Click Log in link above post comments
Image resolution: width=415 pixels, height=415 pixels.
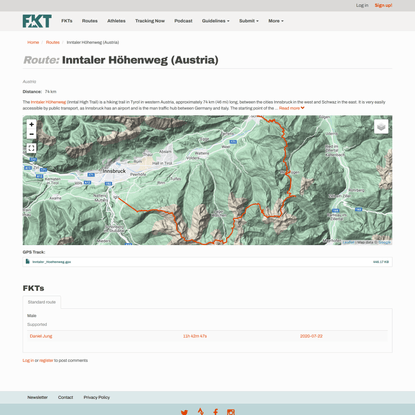(28, 360)
